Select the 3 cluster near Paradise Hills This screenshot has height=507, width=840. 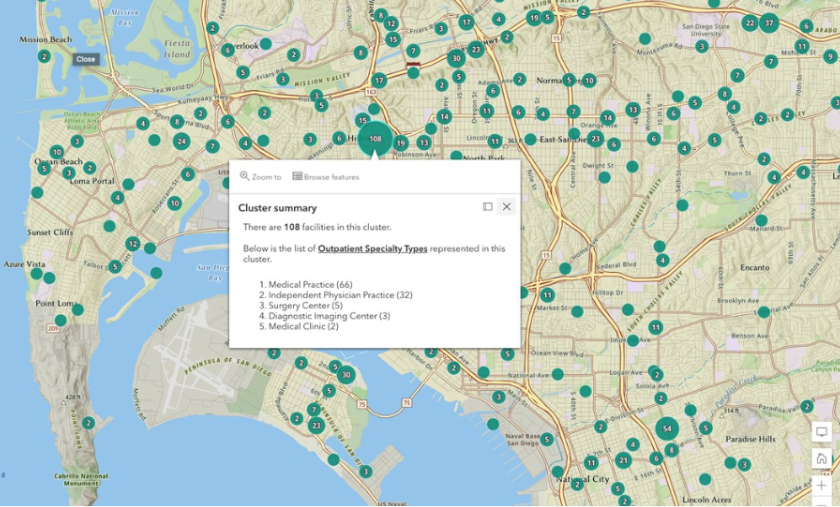click(744, 464)
